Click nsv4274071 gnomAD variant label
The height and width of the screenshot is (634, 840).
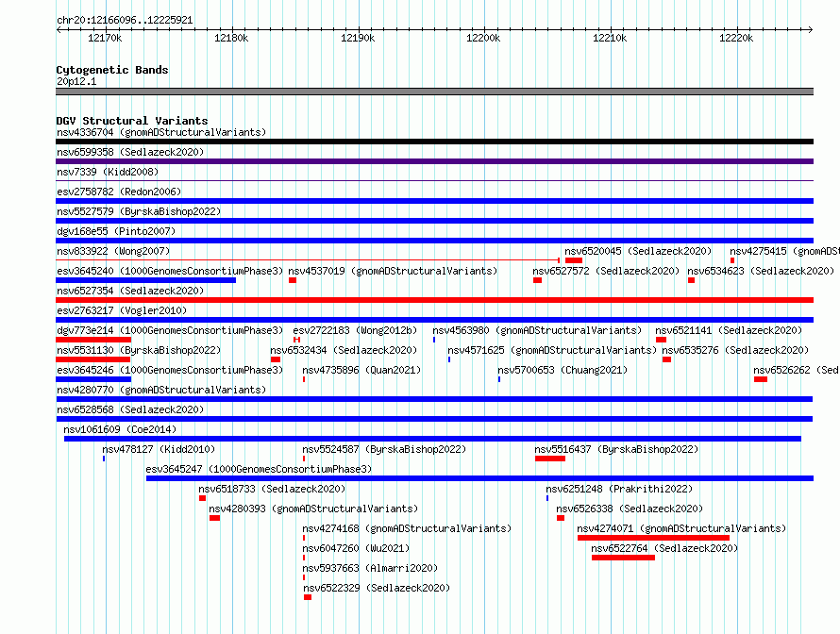tap(681, 528)
